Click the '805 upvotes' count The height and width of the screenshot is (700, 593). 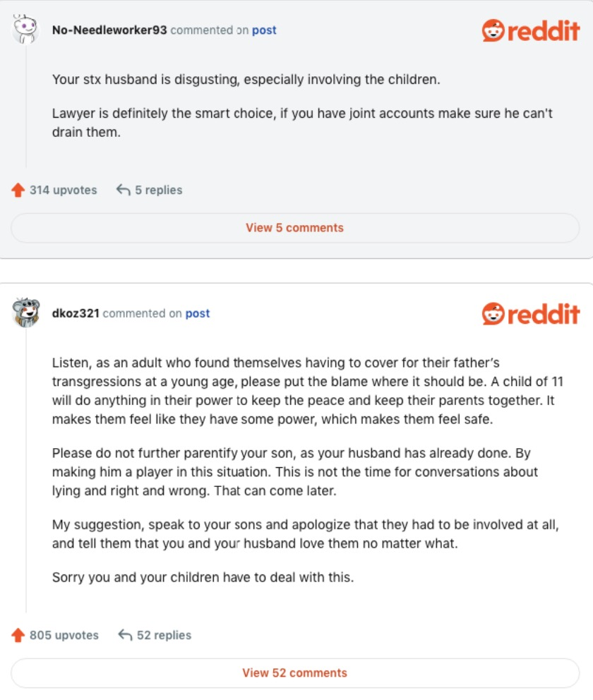click(x=64, y=635)
